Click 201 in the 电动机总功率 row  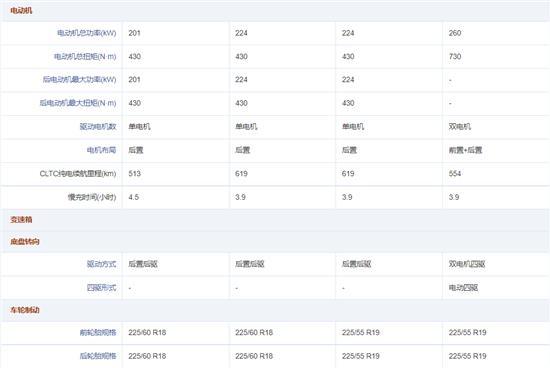134,33
